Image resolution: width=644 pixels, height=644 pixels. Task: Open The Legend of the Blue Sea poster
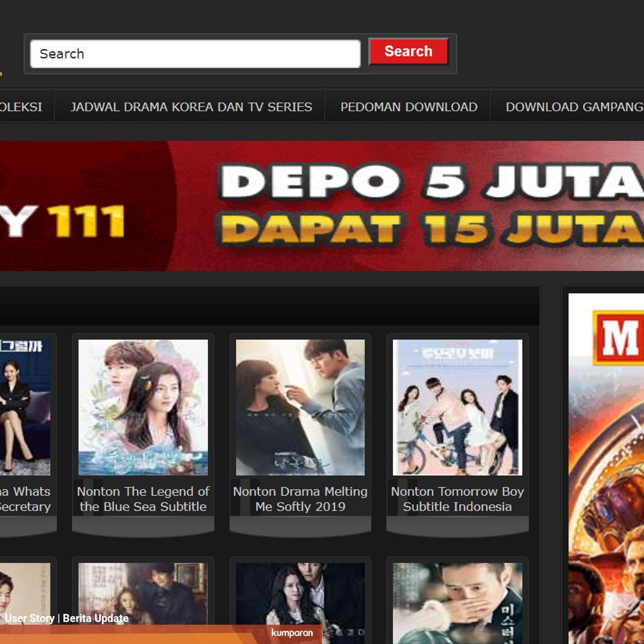[143, 407]
